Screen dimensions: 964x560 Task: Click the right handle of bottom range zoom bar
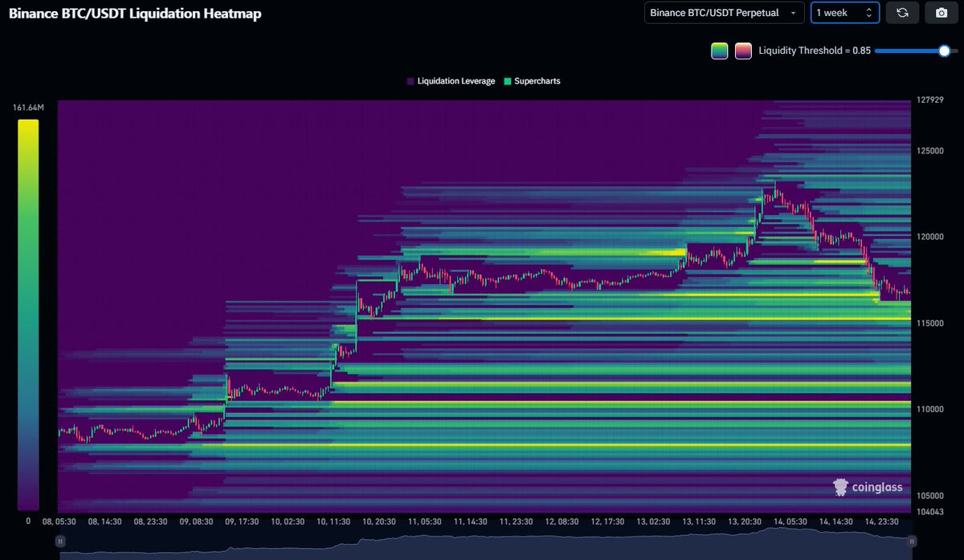911,541
